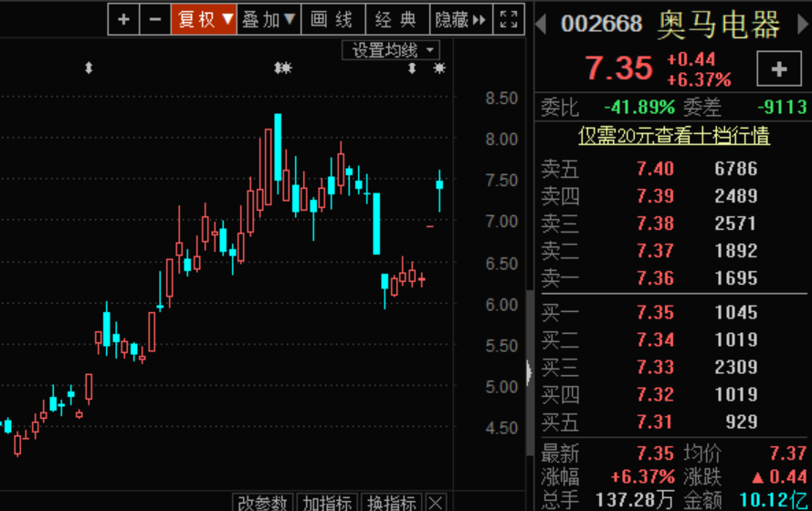Viewport: 812px width, 511px height.
Task: Add stock to watchlist plus button
Action: [x=779, y=68]
